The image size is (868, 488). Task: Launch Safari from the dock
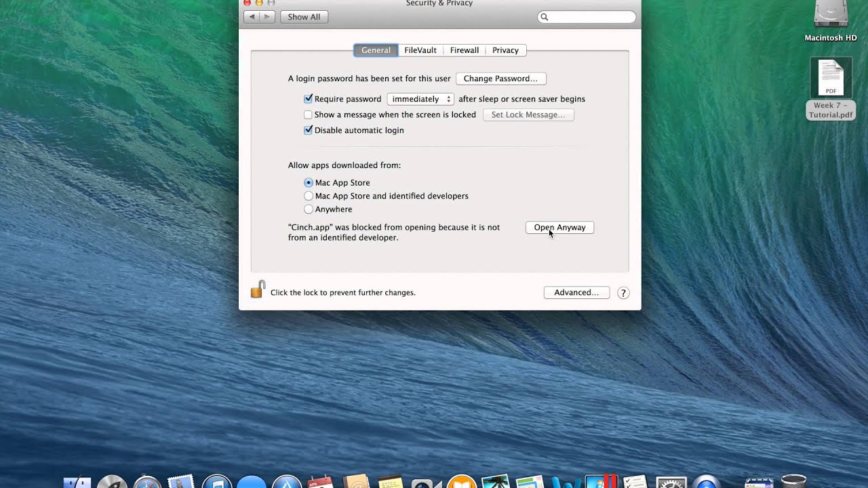(x=147, y=482)
